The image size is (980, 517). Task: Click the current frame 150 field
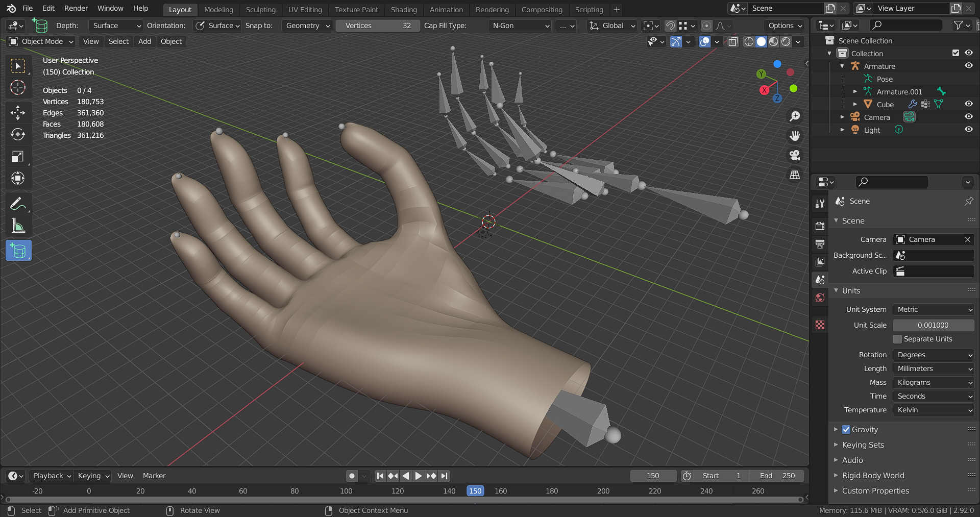[x=653, y=476]
